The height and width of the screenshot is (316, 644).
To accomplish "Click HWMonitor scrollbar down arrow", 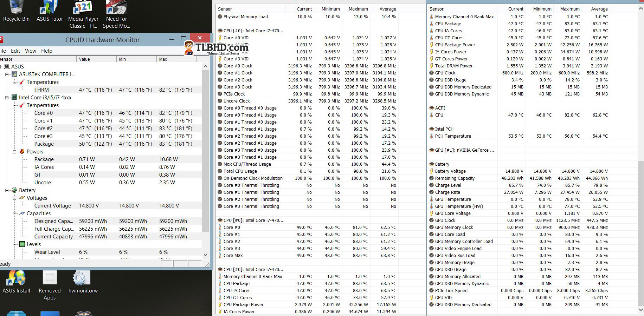I will (x=205, y=255).
